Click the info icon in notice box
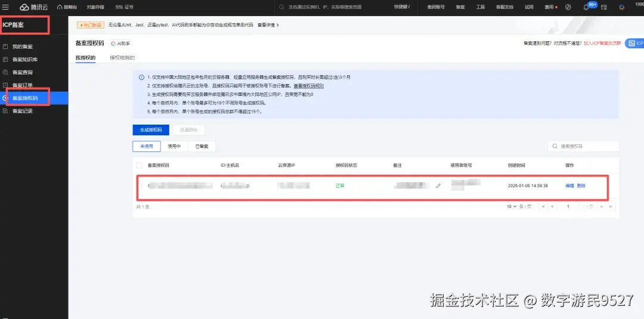Screen dimensions: 644x319 pyautogui.click(x=142, y=77)
